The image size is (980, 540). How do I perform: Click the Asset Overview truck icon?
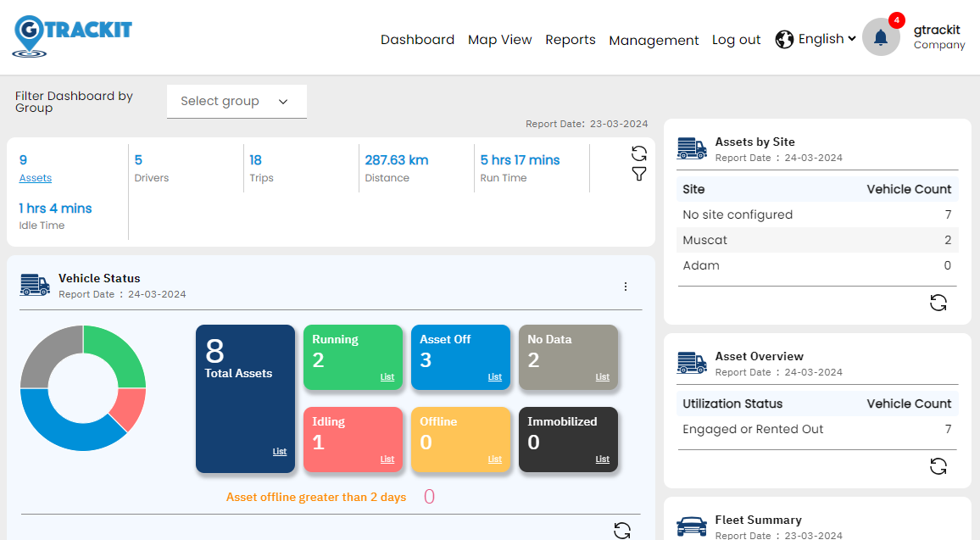coord(692,363)
